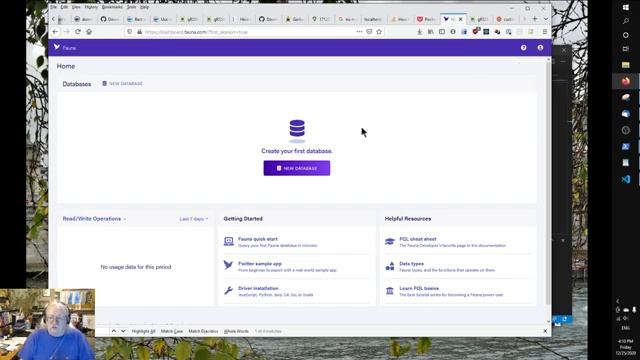Open the Data types resource link
Image resolution: width=640 pixels, height=360 pixels.
(x=411, y=264)
